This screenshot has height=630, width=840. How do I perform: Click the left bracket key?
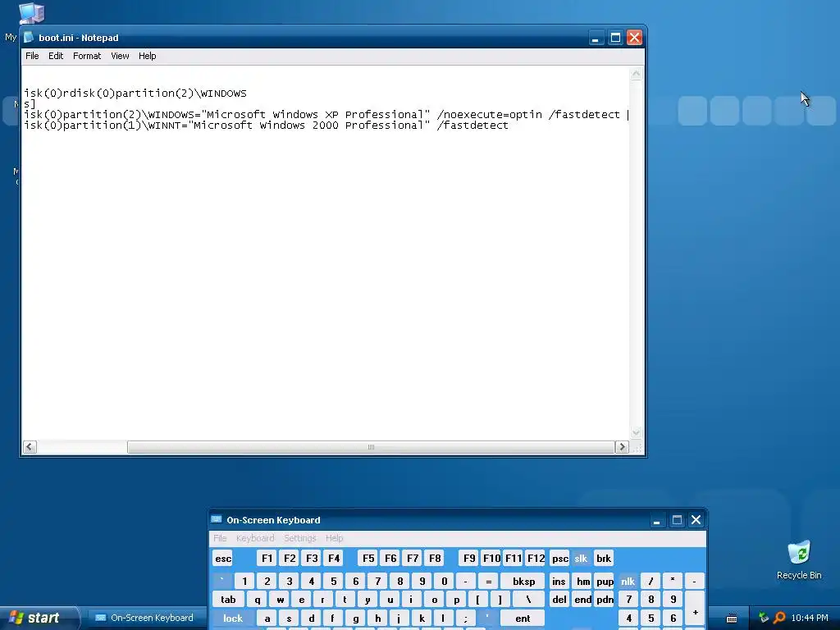click(478, 600)
